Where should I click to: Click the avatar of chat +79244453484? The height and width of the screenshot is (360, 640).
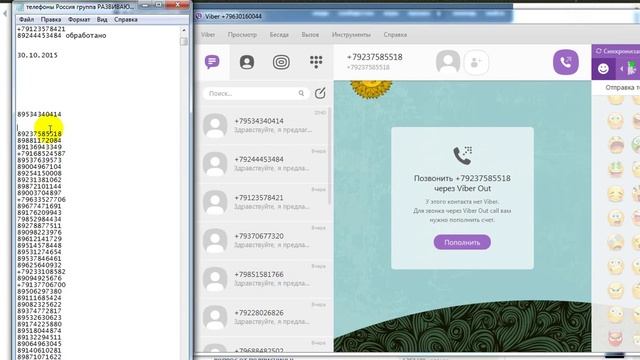(x=215, y=164)
